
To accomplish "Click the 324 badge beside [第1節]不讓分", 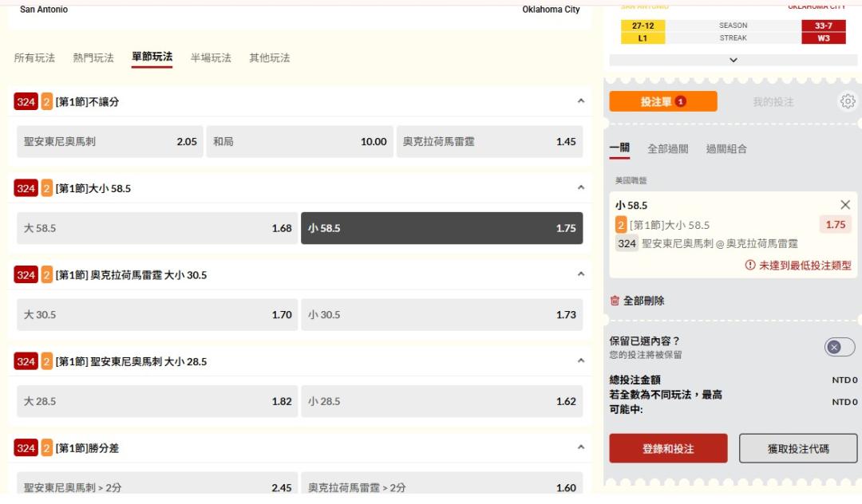I will click(26, 102).
